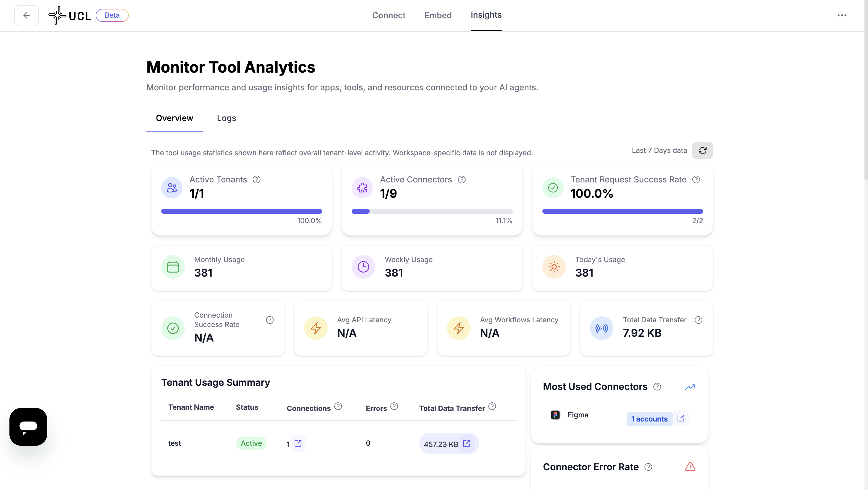Open the Logs tab
The image size is (868, 490).
226,118
